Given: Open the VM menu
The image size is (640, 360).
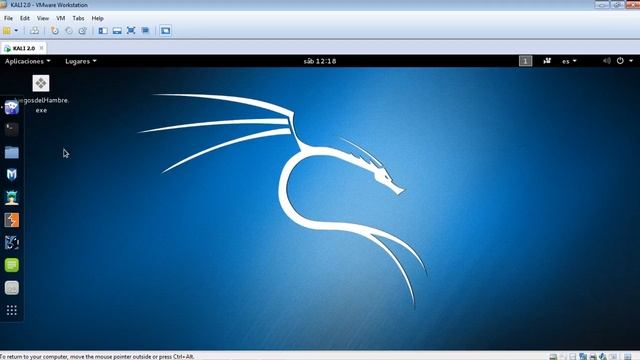Looking at the screenshot, I should [x=60, y=18].
